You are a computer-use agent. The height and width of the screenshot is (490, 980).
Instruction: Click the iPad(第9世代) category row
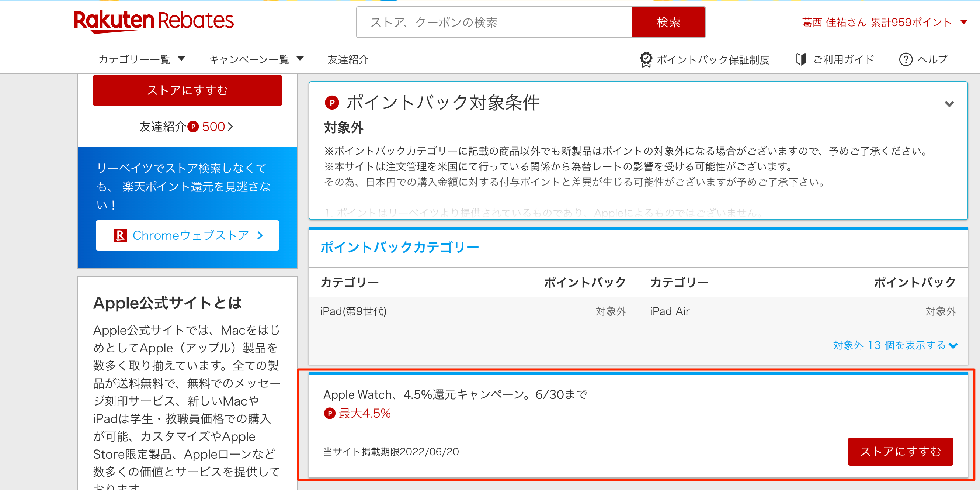point(473,311)
